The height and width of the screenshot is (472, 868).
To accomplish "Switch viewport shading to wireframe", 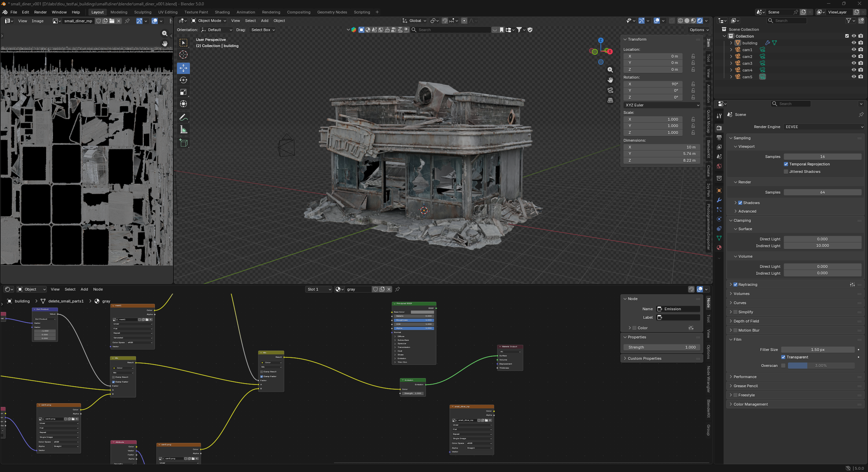I will pos(680,21).
